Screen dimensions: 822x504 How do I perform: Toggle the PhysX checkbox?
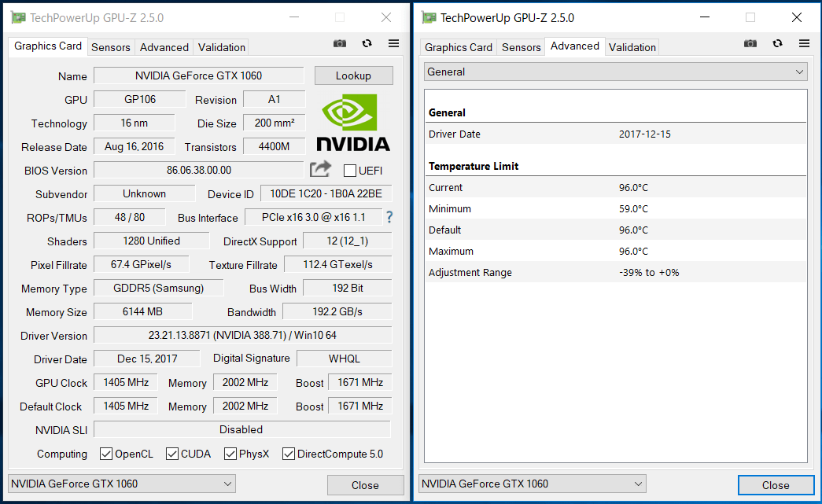click(x=230, y=454)
